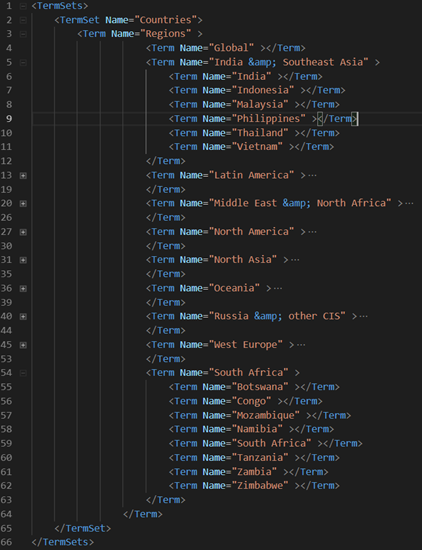Collapse the South Africa fold on line 54
The height and width of the screenshot is (550, 422).
pos(23,373)
